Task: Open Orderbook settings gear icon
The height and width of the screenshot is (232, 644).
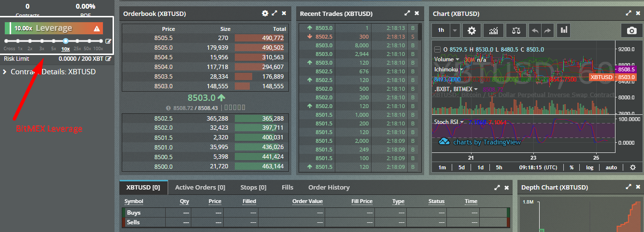Action: (x=265, y=14)
